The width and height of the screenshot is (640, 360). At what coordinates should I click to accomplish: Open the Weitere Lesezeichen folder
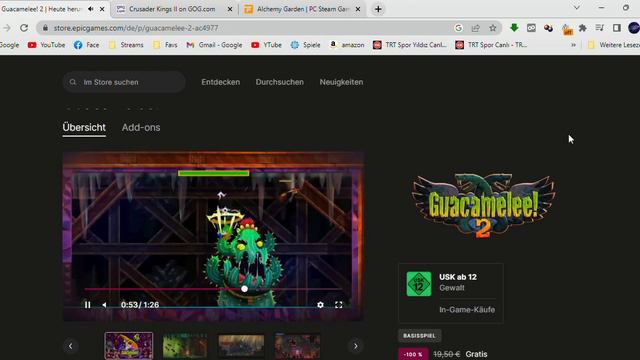(613, 45)
